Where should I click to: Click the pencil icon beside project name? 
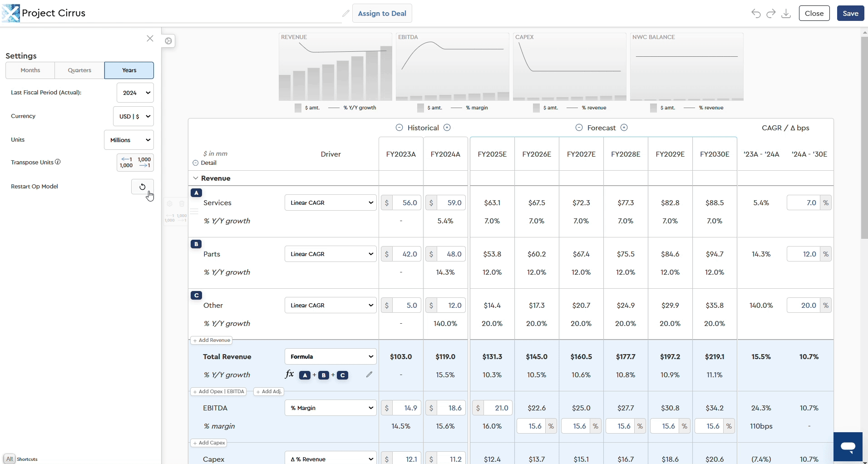(346, 14)
